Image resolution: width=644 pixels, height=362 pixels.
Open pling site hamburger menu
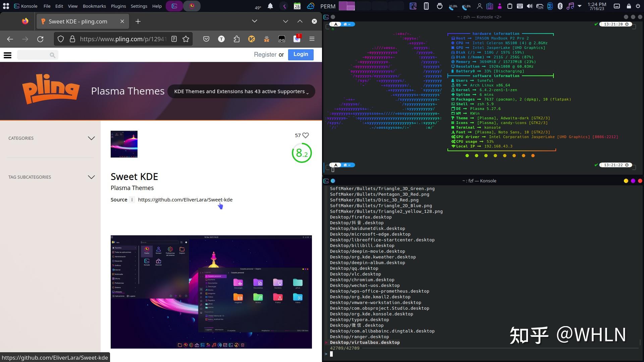7,55
